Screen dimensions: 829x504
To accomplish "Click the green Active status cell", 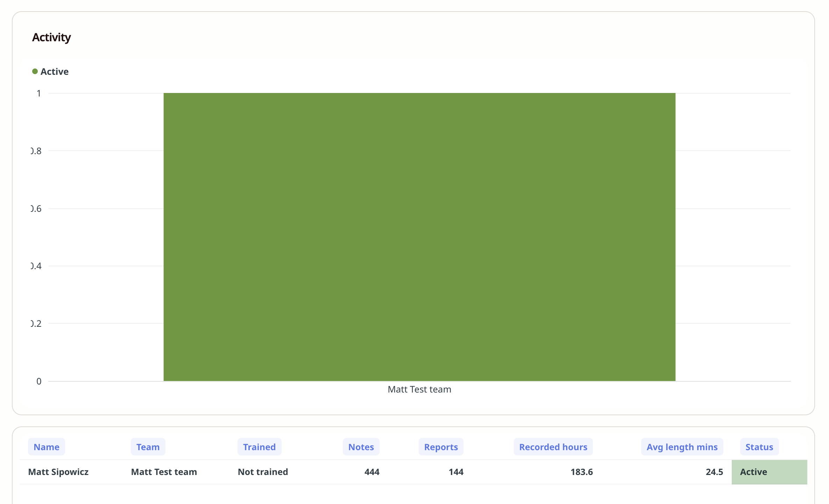I will [x=769, y=472].
